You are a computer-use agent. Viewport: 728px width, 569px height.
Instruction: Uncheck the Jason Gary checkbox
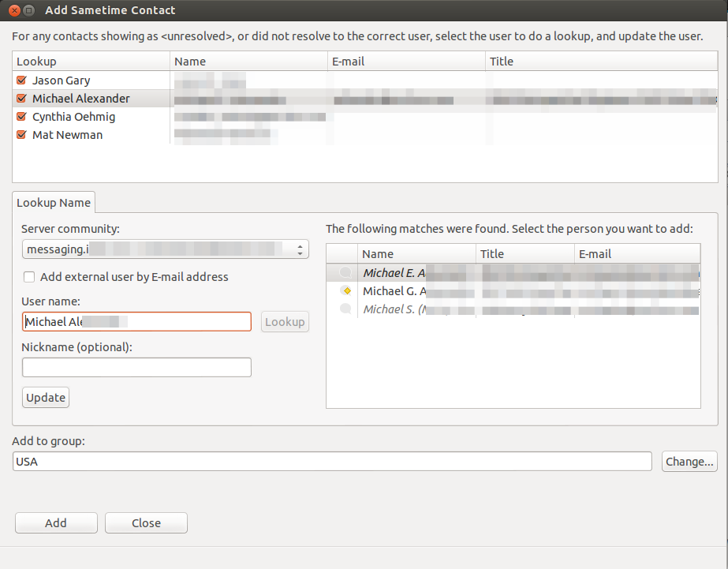pyautogui.click(x=21, y=80)
